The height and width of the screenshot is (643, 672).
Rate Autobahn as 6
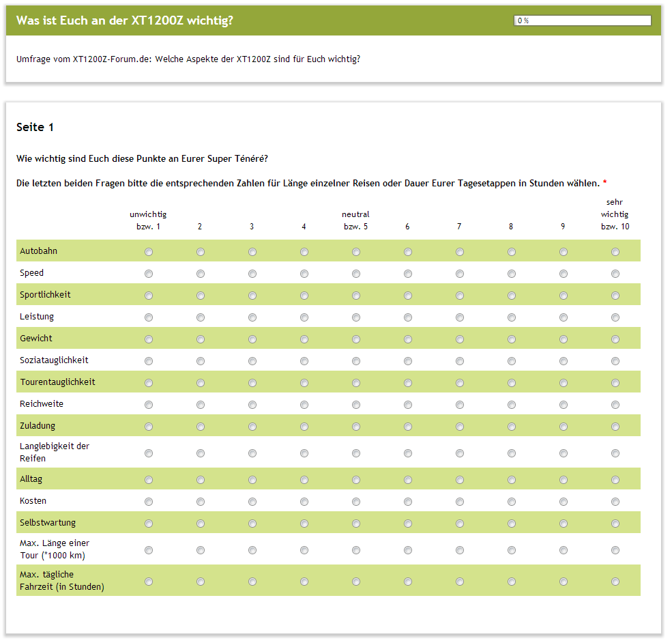[408, 252]
